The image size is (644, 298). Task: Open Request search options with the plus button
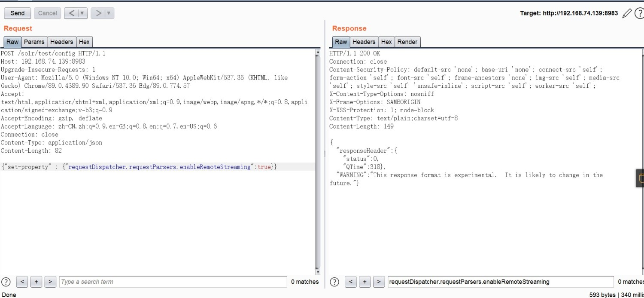point(36,282)
